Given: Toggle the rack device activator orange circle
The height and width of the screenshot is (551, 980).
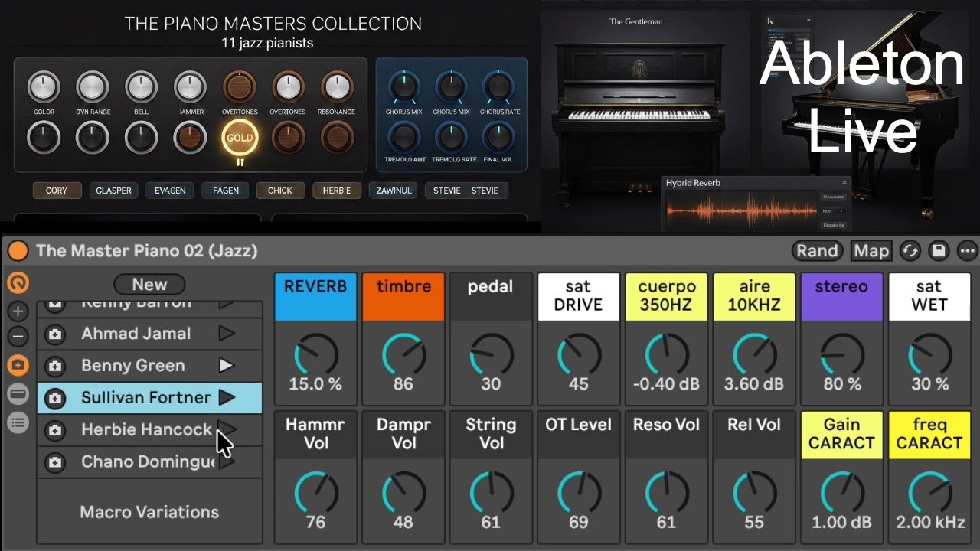Looking at the screenshot, I should click(18, 251).
